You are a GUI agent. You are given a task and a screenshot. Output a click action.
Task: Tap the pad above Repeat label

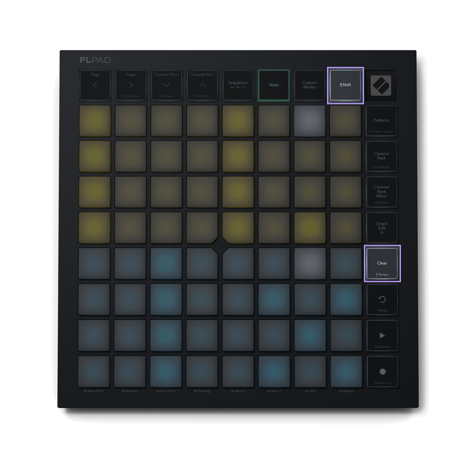[346, 371]
